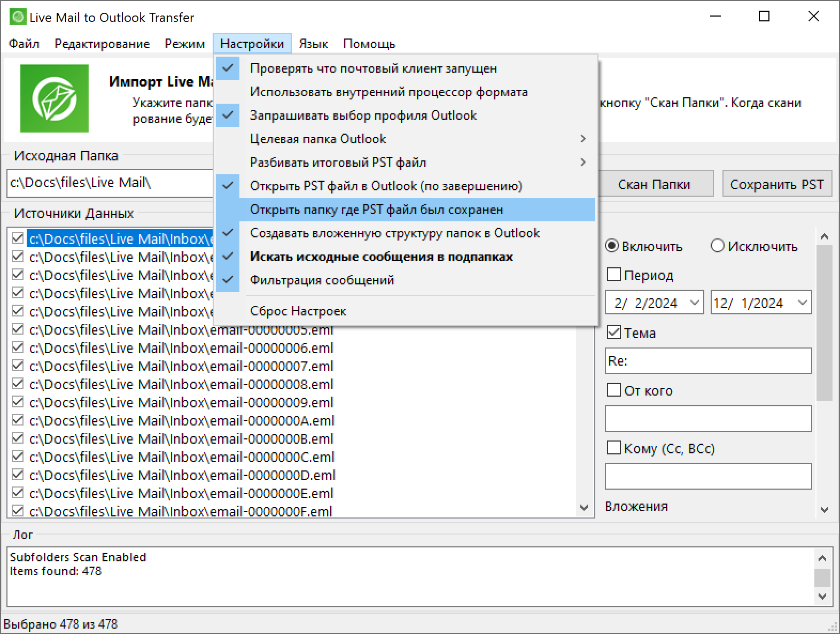Click the 'Items found: 478' log line
Viewport: 840px width, 634px height.
click(56, 571)
